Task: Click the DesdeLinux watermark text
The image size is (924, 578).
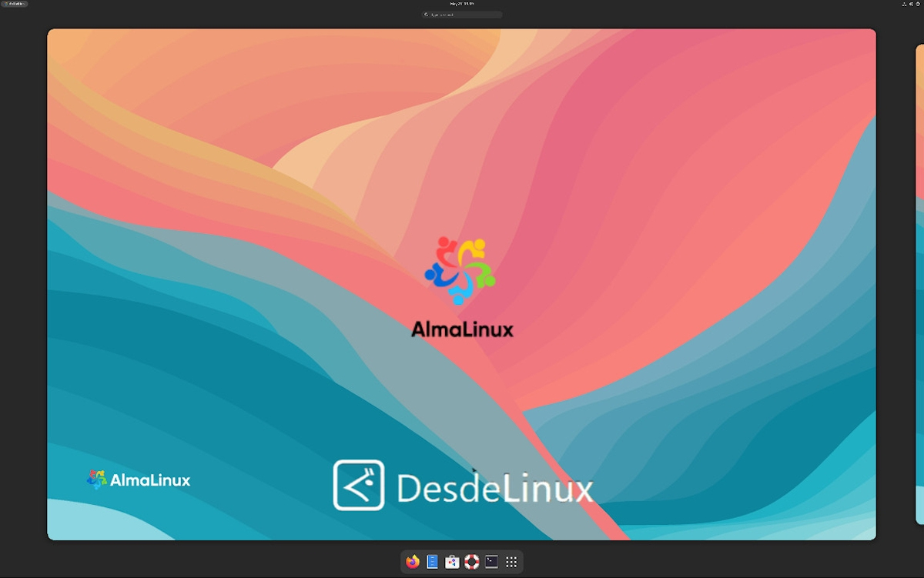Action: click(x=494, y=488)
